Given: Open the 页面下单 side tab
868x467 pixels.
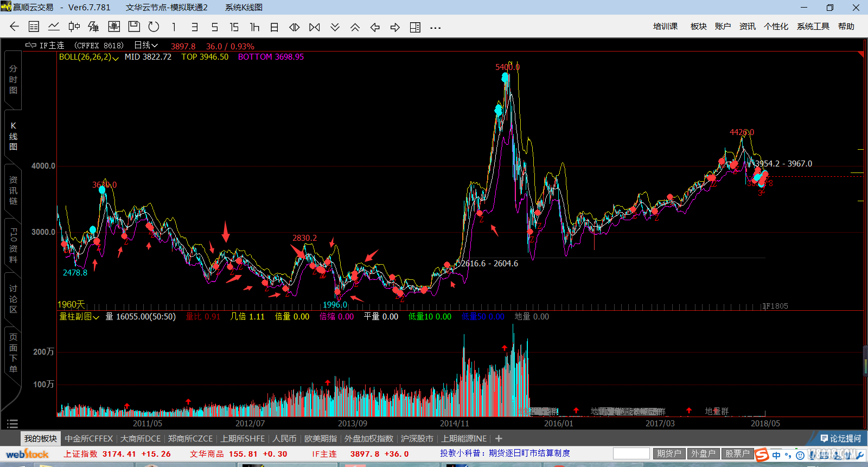Looking at the screenshot, I should (x=13, y=353).
